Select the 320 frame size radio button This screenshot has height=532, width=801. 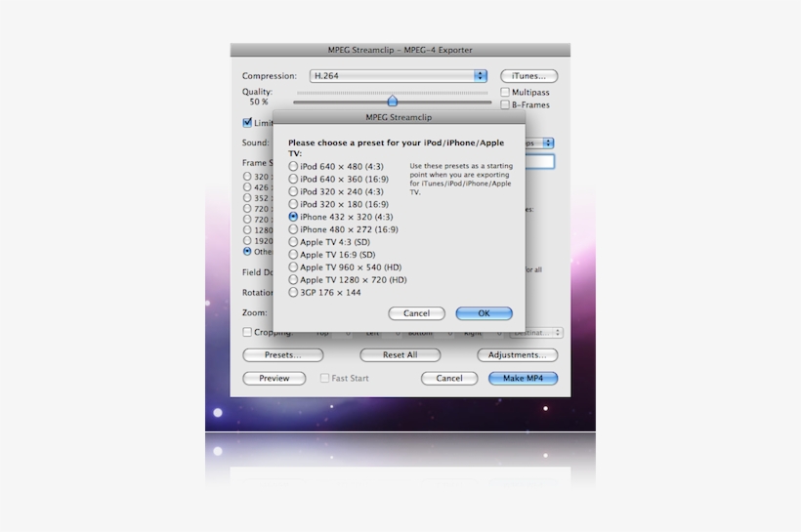pos(247,176)
